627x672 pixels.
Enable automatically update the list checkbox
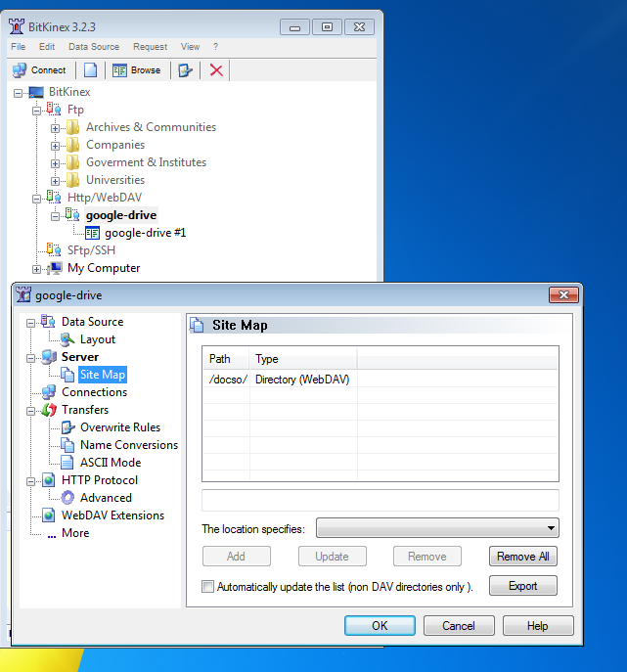(207, 586)
